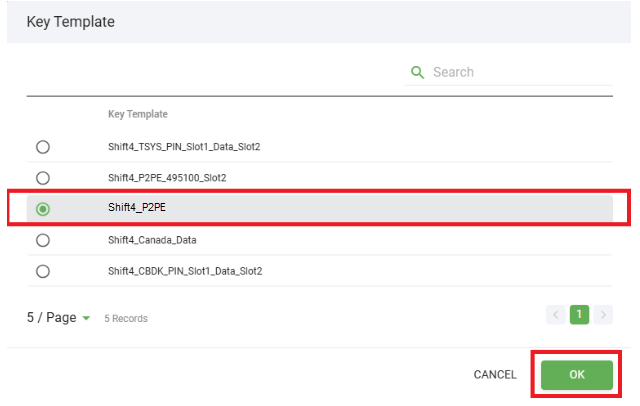Confirm with the green OK button

coord(577,375)
